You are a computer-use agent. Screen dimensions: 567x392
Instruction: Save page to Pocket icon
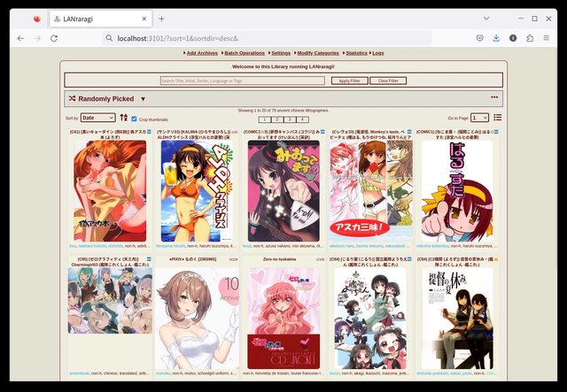click(479, 38)
